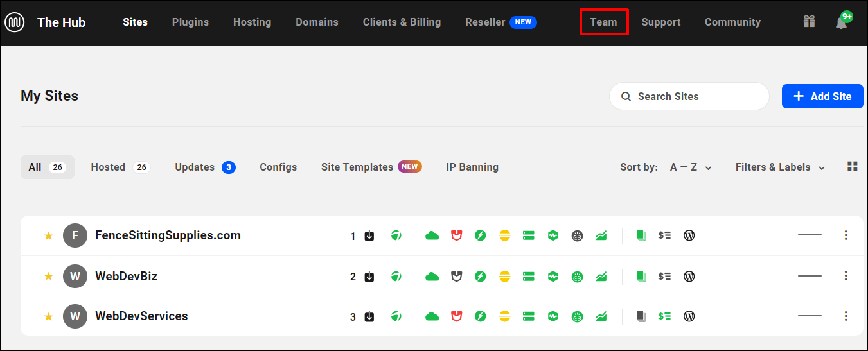
Task: Open cloud backups icon for FenceSittingSupplies.com
Action: pyautogui.click(x=432, y=235)
